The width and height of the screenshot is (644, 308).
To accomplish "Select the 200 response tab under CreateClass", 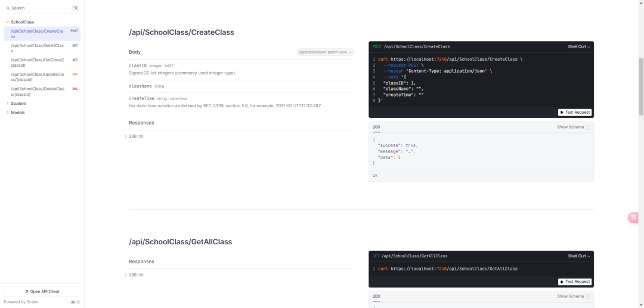I will tap(376, 127).
